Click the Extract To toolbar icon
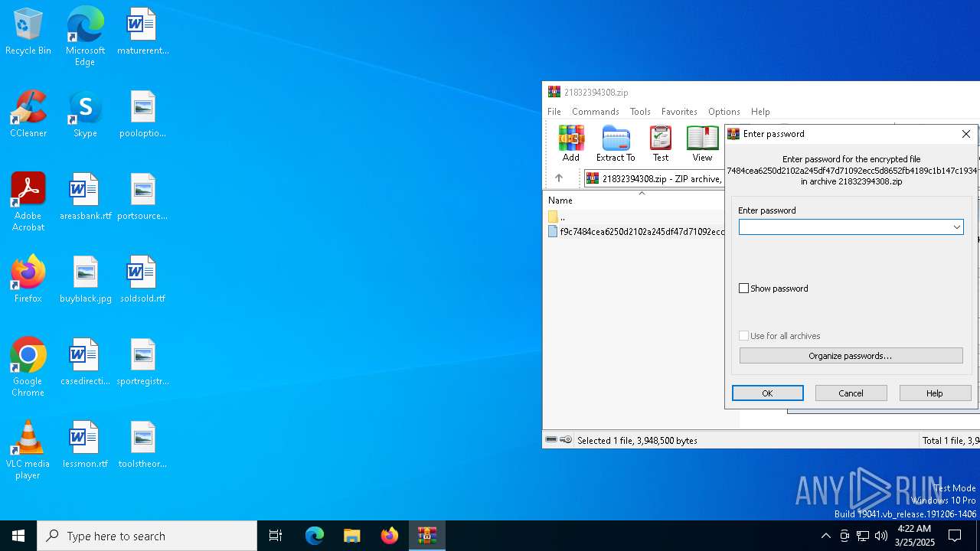The height and width of the screenshot is (551, 980). click(616, 144)
